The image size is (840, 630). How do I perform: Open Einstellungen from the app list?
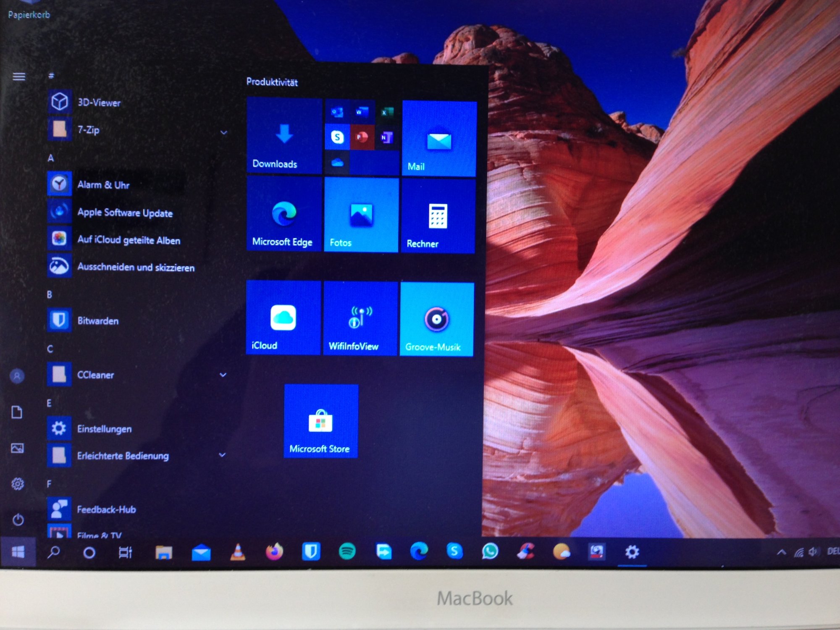point(104,429)
